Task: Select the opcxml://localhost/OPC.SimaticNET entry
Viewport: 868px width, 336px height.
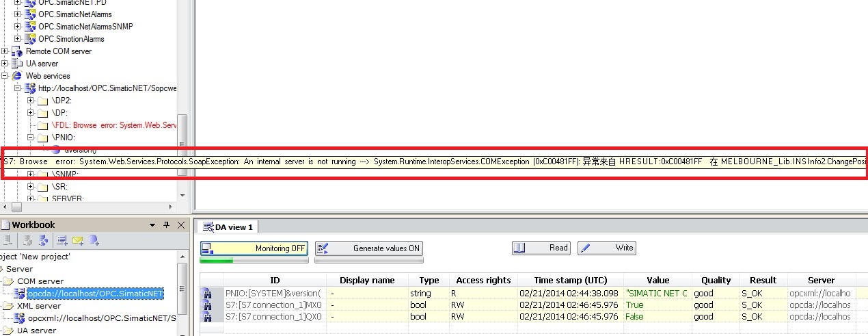Action: [102, 318]
